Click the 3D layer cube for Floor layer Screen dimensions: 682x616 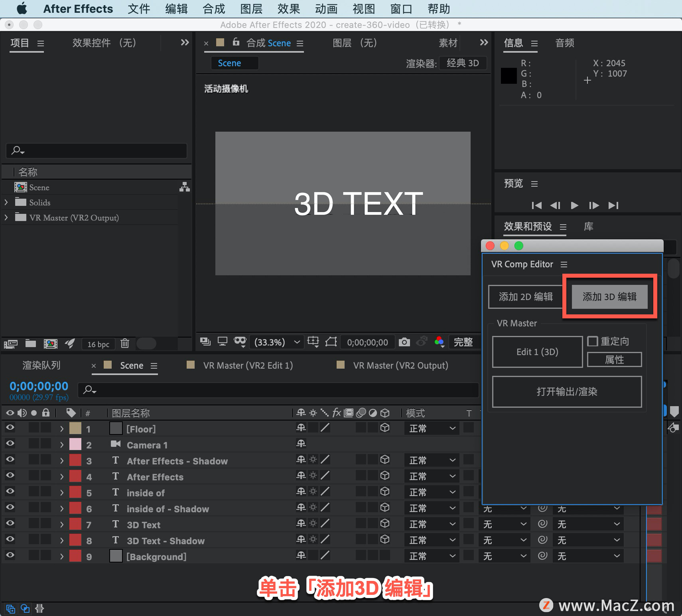[385, 428]
